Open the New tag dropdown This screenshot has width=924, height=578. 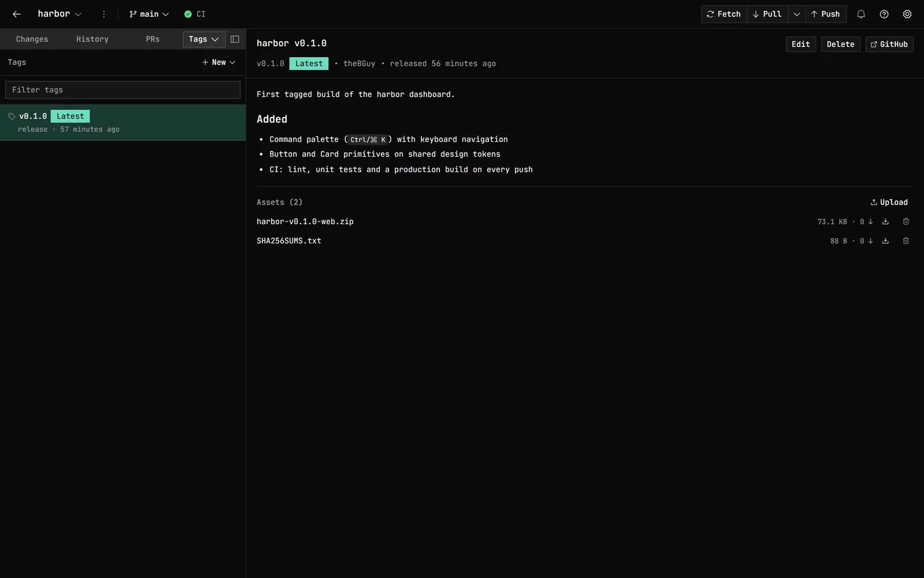219,62
